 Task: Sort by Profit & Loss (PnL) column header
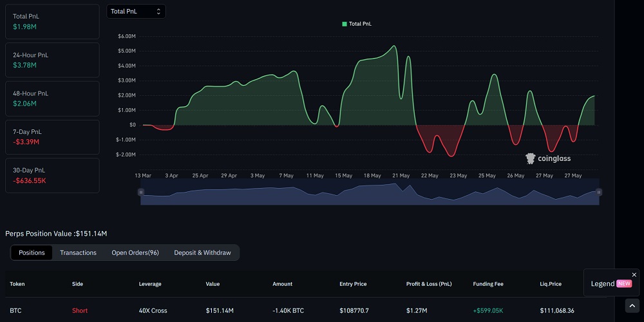(x=430, y=284)
